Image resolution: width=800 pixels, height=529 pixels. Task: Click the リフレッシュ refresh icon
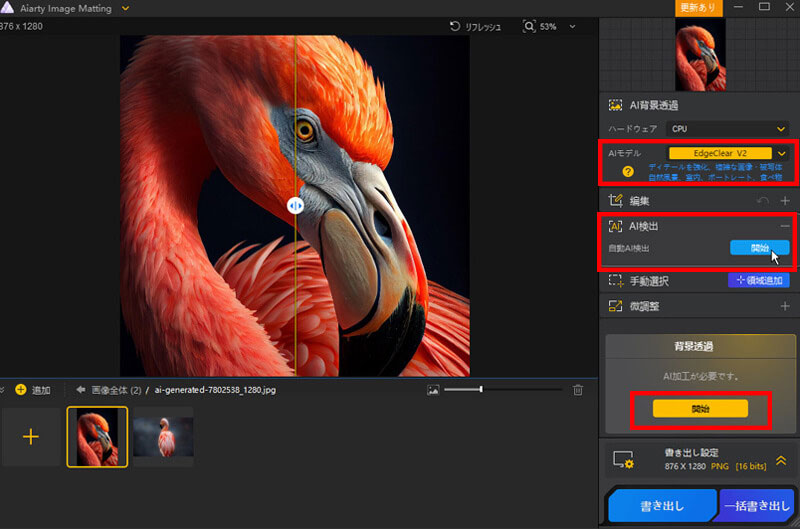click(455, 27)
